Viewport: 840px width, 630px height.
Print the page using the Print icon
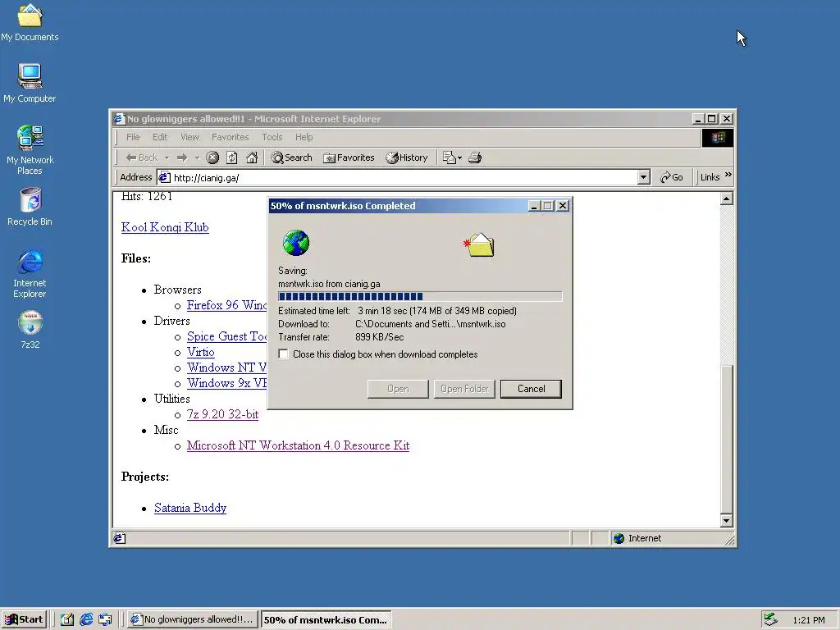click(x=475, y=157)
